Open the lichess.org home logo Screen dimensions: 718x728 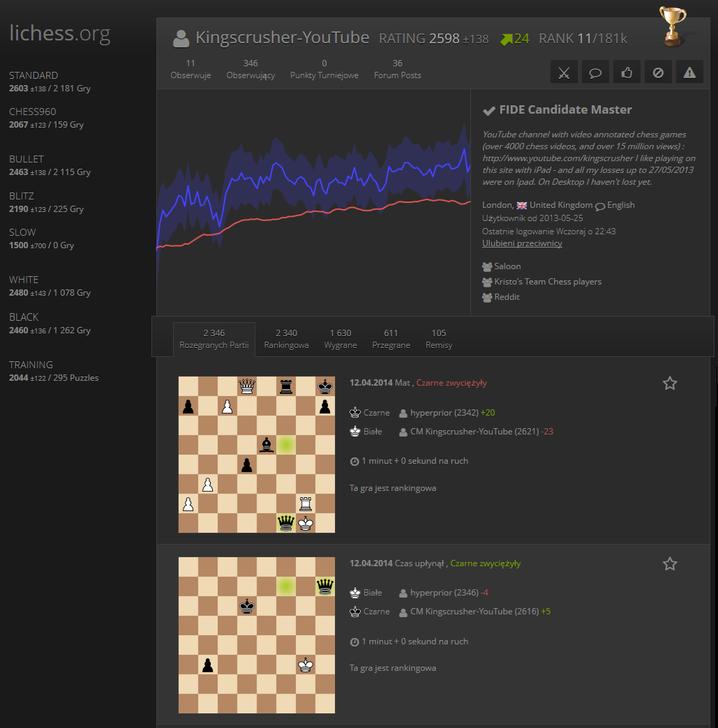click(x=60, y=33)
